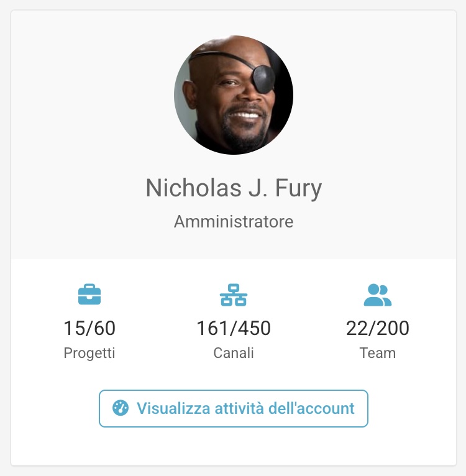Click the Team label text
The height and width of the screenshot is (476, 466).
pyautogui.click(x=377, y=353)
